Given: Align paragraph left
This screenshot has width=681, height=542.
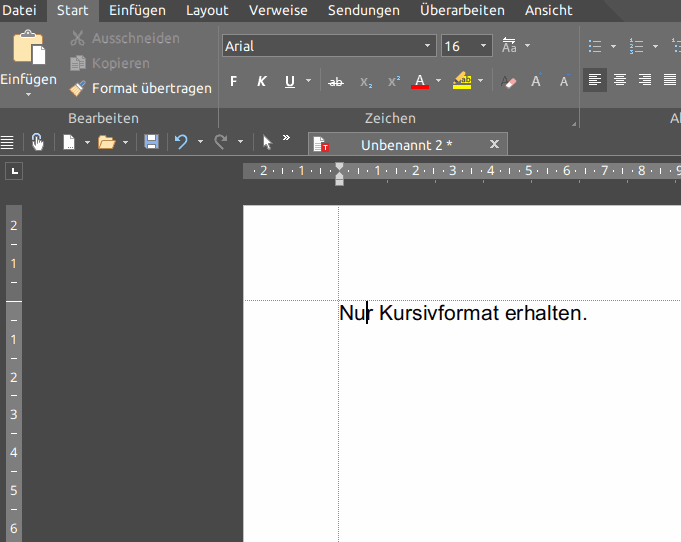Looking at the screenshot, I should 595,80.
